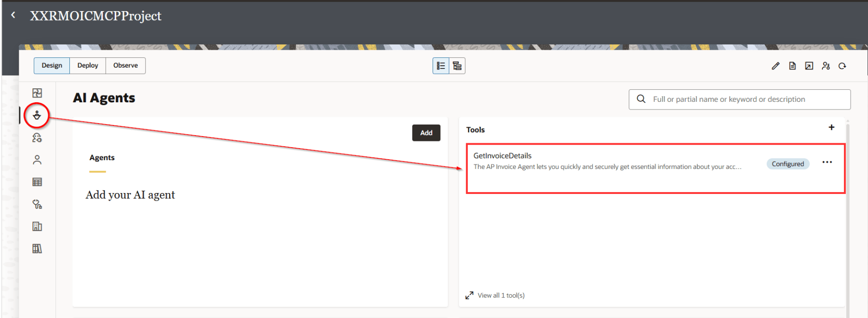Switch to list view layout toggle
Image resolution: width=868 pixels, height=318 pixels.
click(441, 66)
